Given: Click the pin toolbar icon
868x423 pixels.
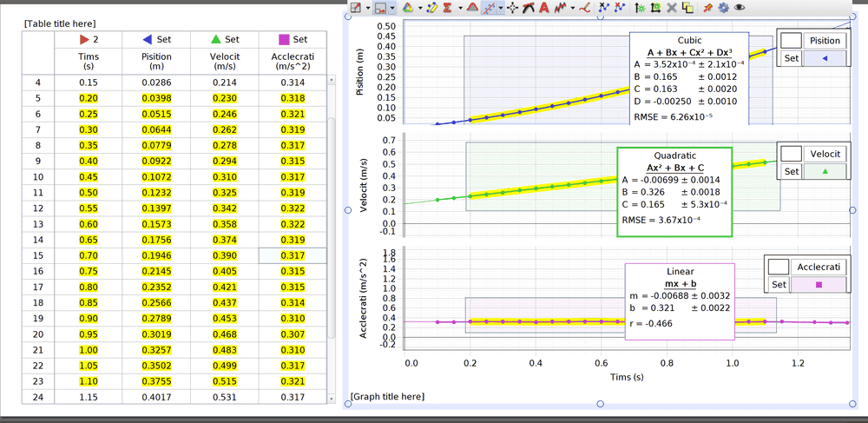Looking at the screenshot, I should point(708,8).
